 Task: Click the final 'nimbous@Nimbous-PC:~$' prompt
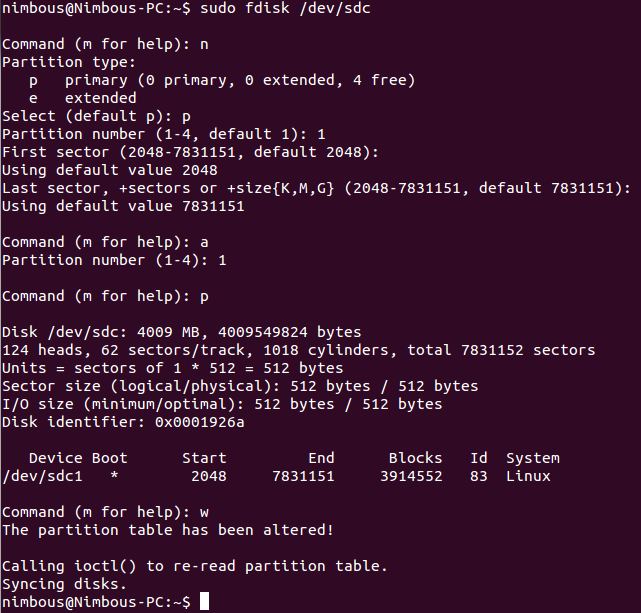point(96,602)
